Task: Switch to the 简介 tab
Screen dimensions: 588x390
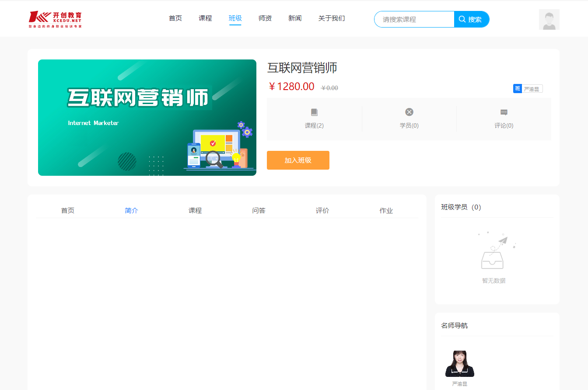Action: tap(131, 211)
